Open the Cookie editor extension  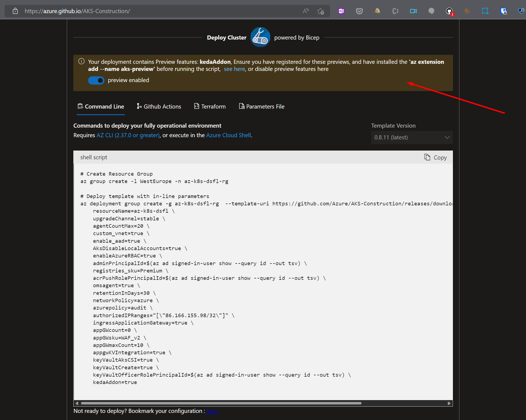point(467,11)
